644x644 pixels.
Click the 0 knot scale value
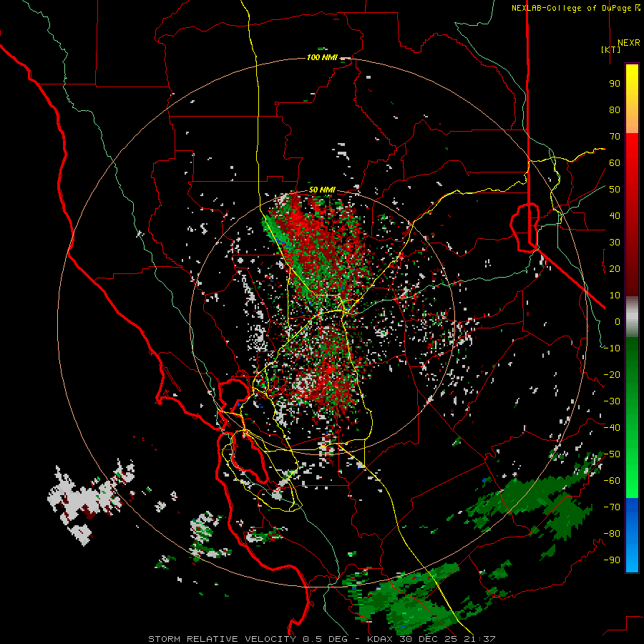(x=618, y=321)
